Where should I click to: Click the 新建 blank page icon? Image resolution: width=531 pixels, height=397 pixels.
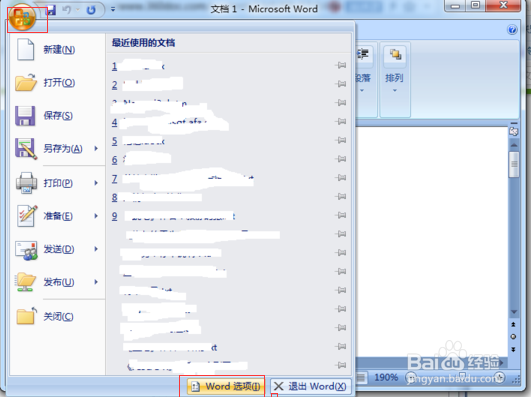(x=25, y=49)
